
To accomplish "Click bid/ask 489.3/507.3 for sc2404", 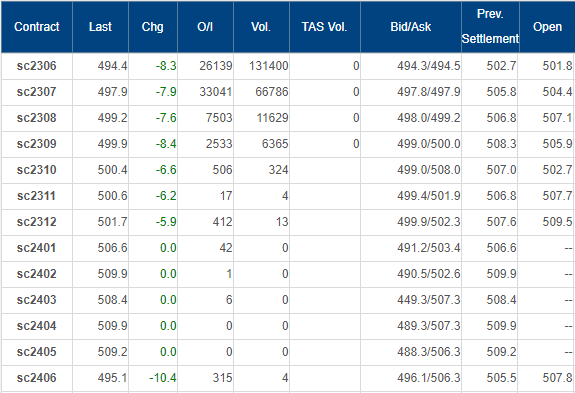I will [429, 326].
